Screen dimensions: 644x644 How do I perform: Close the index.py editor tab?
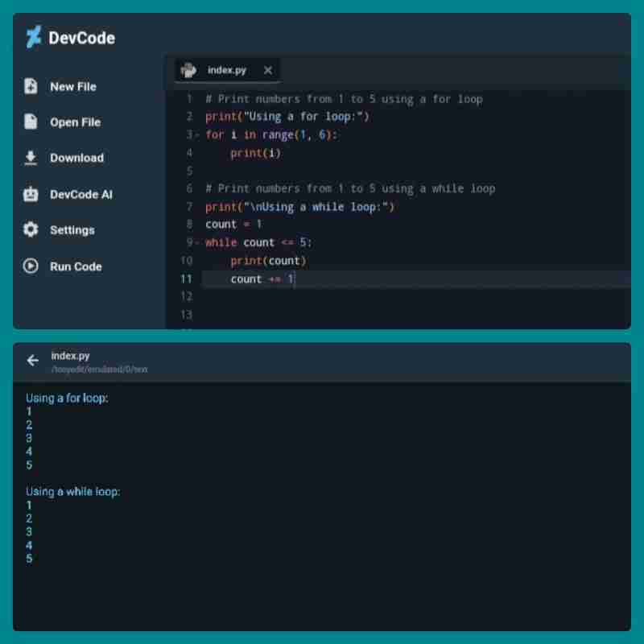pos(268,70)
